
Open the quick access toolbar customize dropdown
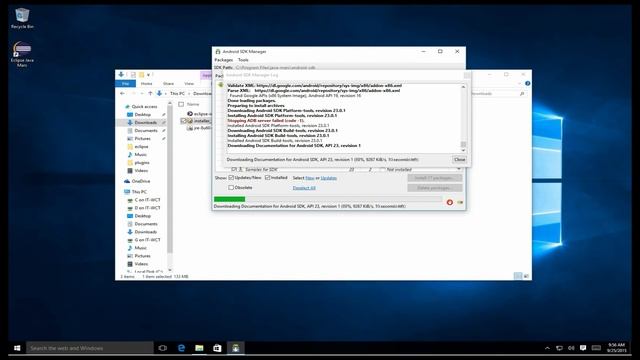point(149,75)
